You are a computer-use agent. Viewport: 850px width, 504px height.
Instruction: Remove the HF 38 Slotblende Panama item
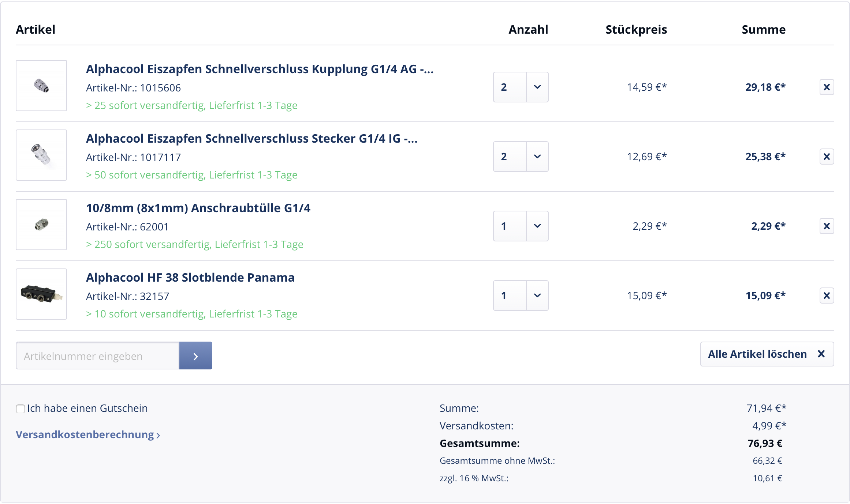[x=826, y=296]
